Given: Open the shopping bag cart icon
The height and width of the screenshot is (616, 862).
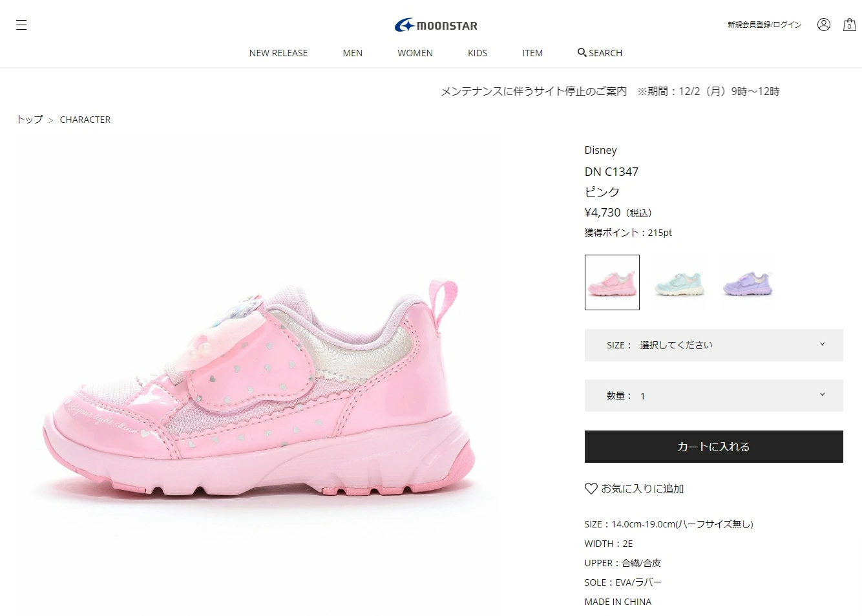Looking at the screenshot, I should point(849,25).
